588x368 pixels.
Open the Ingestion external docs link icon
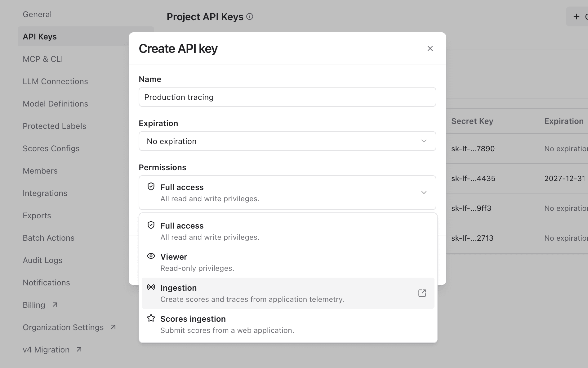click(422, 293)
